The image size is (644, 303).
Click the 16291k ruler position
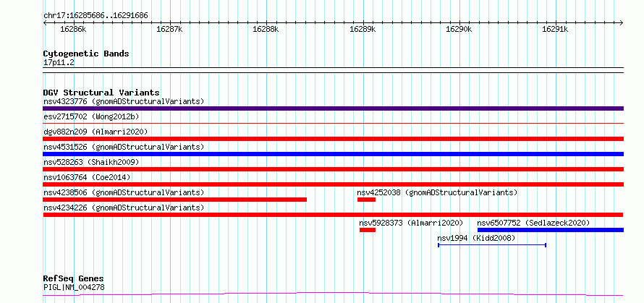[555, 29]
